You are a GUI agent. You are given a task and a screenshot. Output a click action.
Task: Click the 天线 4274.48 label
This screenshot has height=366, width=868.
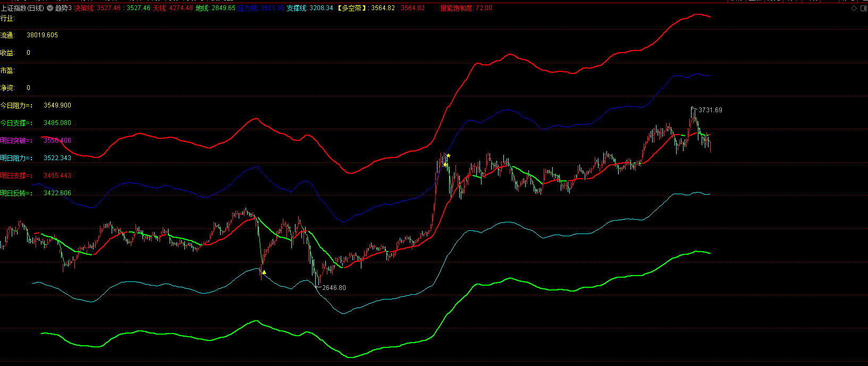173,9
